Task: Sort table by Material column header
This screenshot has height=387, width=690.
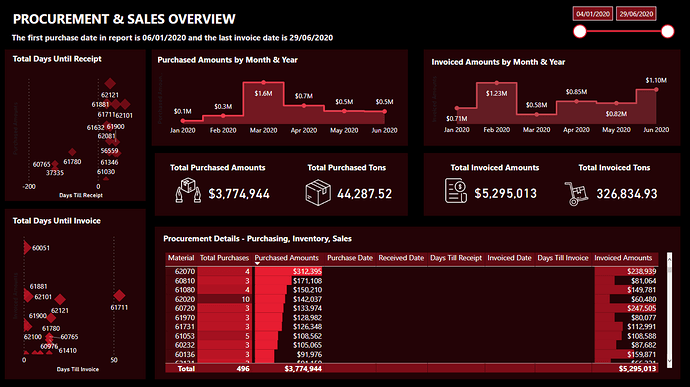Action: [x=181, y=258]
